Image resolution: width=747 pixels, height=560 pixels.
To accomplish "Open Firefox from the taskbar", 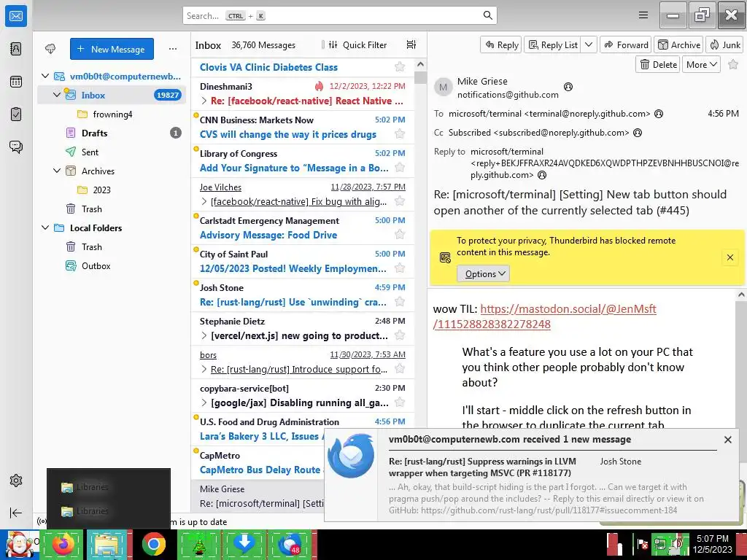I will click(x=63, y=544).
